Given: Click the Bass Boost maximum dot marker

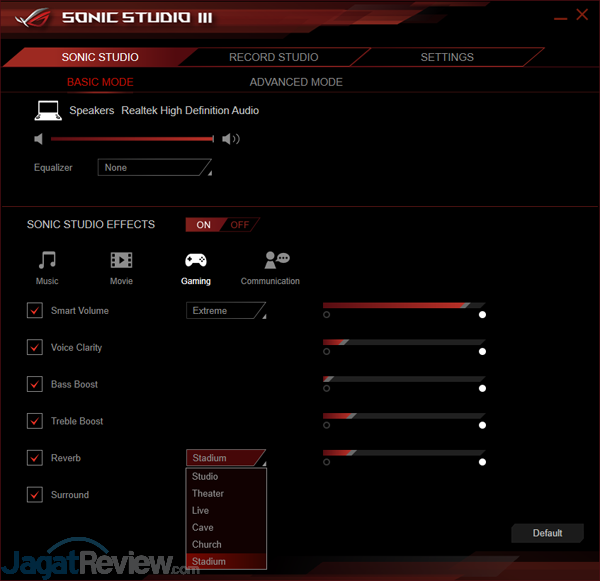Looking at the screenshot, I should pos(482,388).
